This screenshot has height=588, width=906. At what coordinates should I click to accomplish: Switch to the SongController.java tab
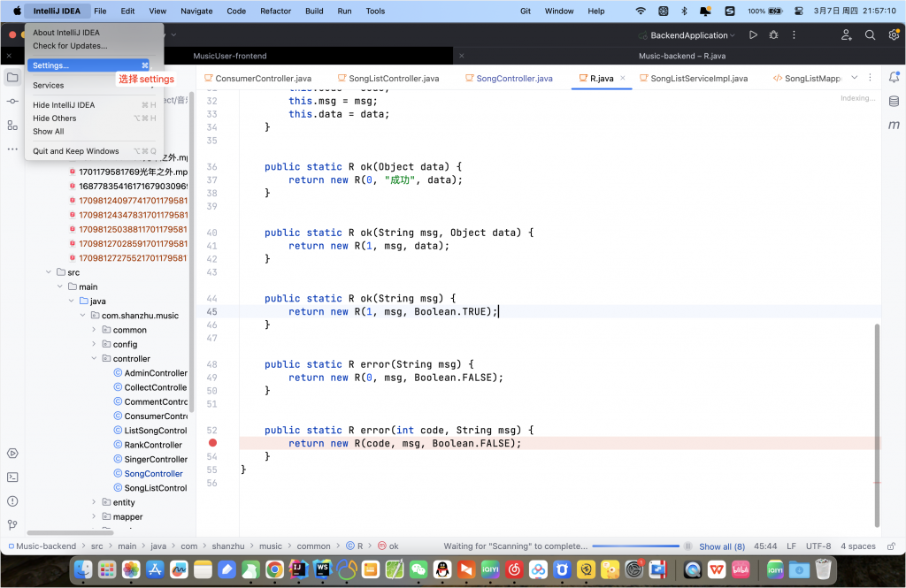point(514,79)
